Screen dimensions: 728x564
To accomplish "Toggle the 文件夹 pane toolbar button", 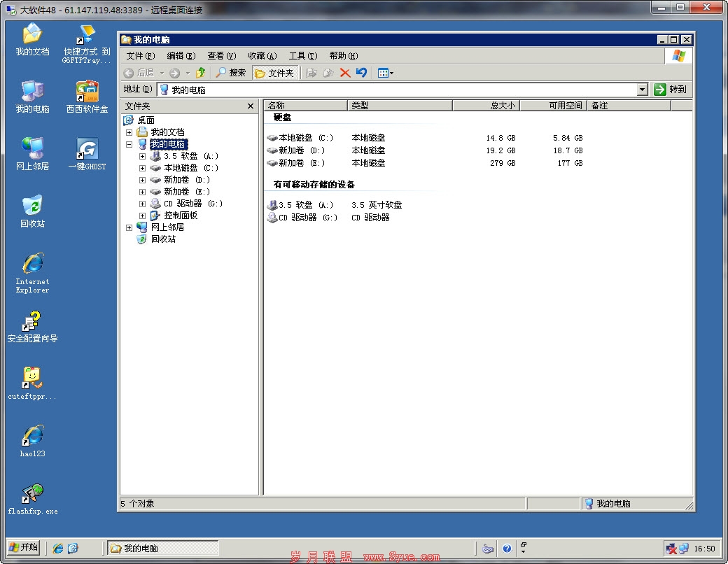I will (x=274, y=73).
